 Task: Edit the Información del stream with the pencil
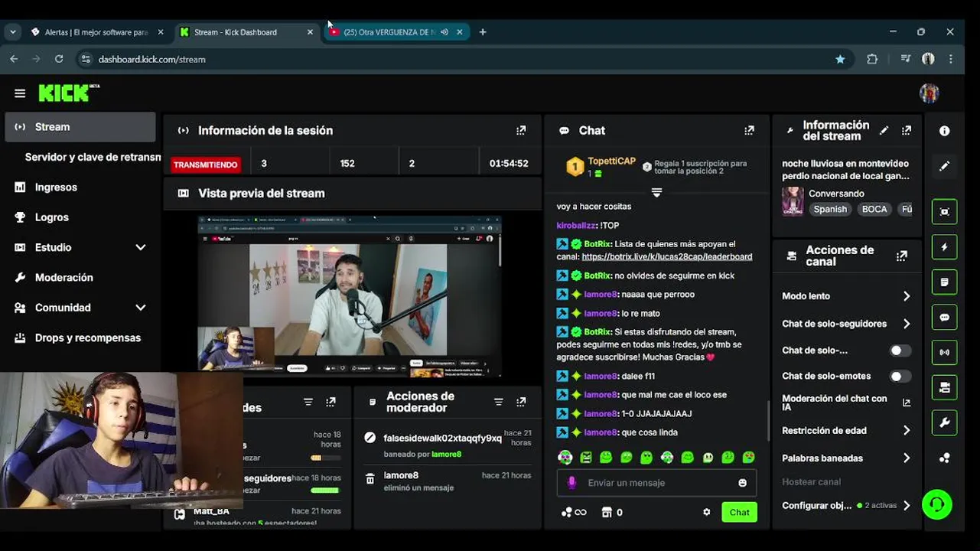click(x=884, y=131)
